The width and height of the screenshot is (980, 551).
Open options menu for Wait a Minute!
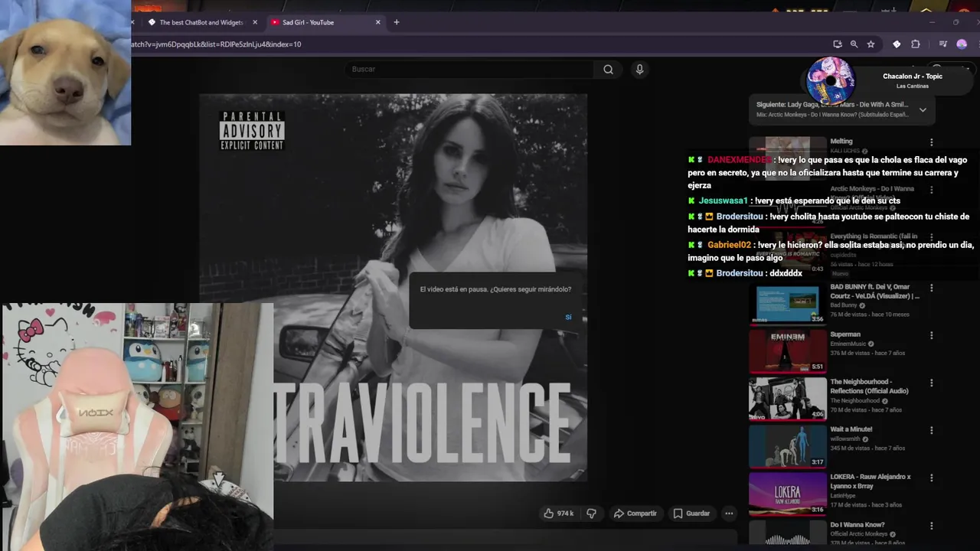pyautogui.click(x=931, y=430)
